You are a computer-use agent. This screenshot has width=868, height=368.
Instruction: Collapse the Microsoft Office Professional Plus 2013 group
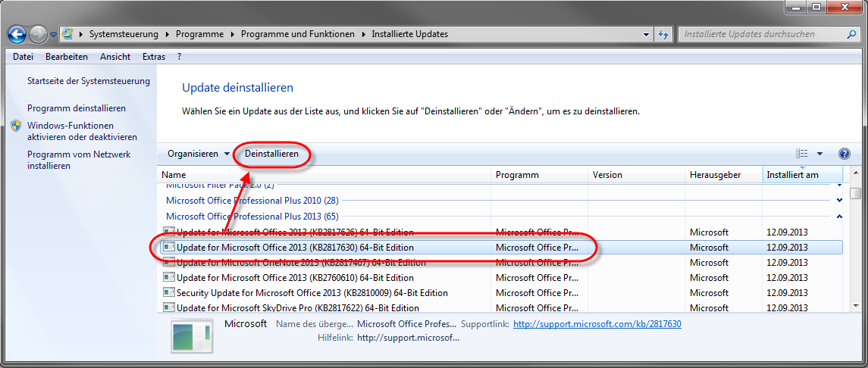pos(839,217)
